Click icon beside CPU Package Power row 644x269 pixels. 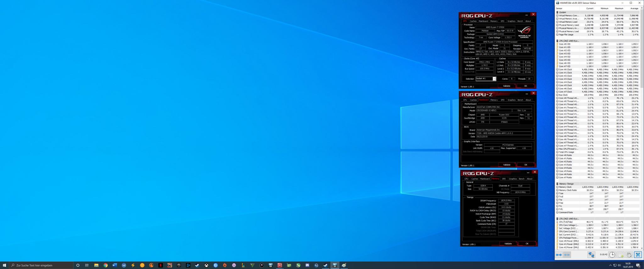pyautogui.click(x=557, y=238)
